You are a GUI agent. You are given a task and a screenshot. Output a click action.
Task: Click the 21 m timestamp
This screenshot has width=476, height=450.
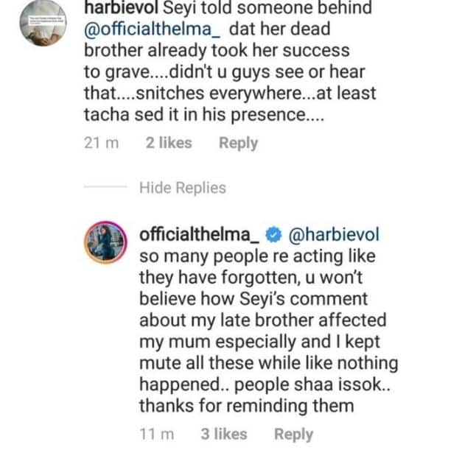pos(101,143)
